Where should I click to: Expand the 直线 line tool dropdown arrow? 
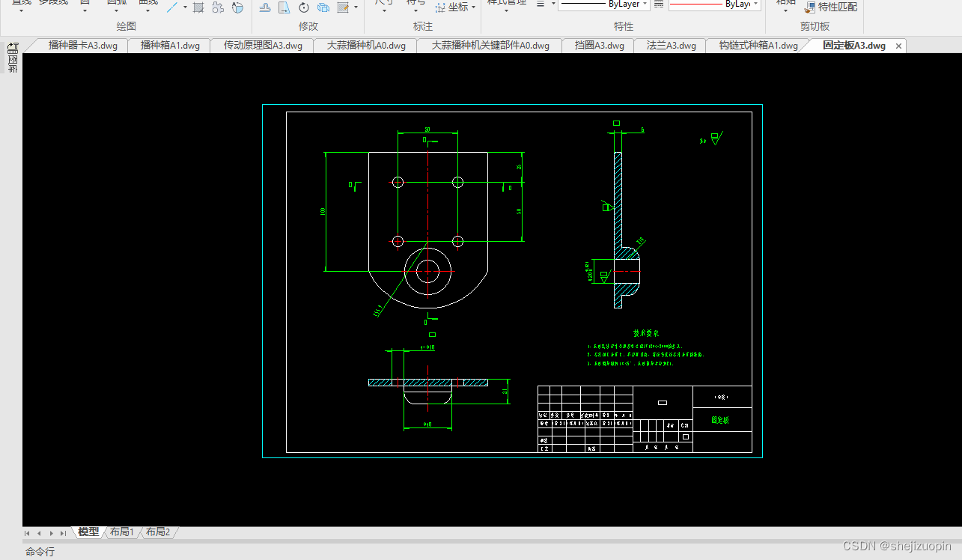[21, 10]
